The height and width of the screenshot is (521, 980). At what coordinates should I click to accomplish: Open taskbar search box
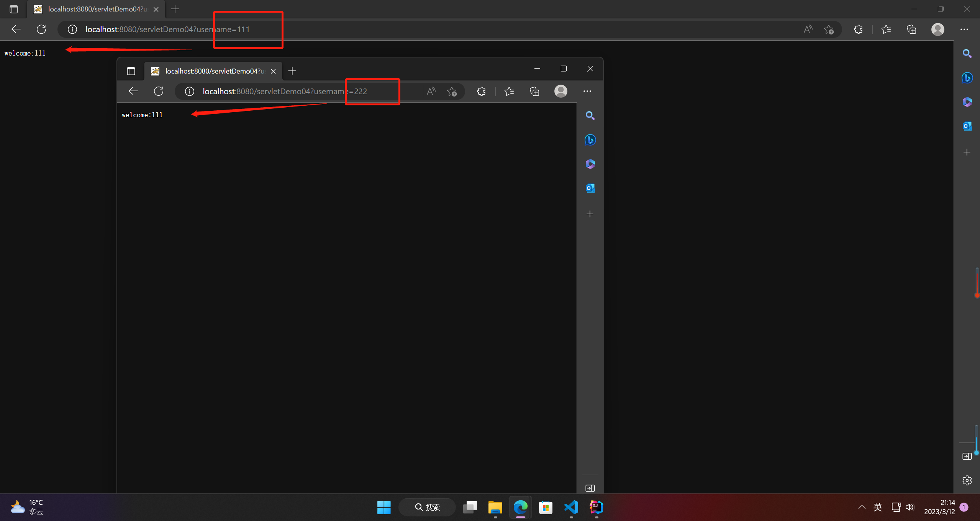pyautogui.click(x=427, y=507)
